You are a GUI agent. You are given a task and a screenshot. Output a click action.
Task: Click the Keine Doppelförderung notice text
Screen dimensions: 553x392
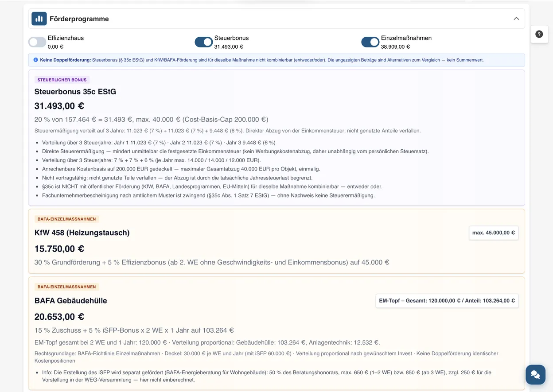point(261,60)
